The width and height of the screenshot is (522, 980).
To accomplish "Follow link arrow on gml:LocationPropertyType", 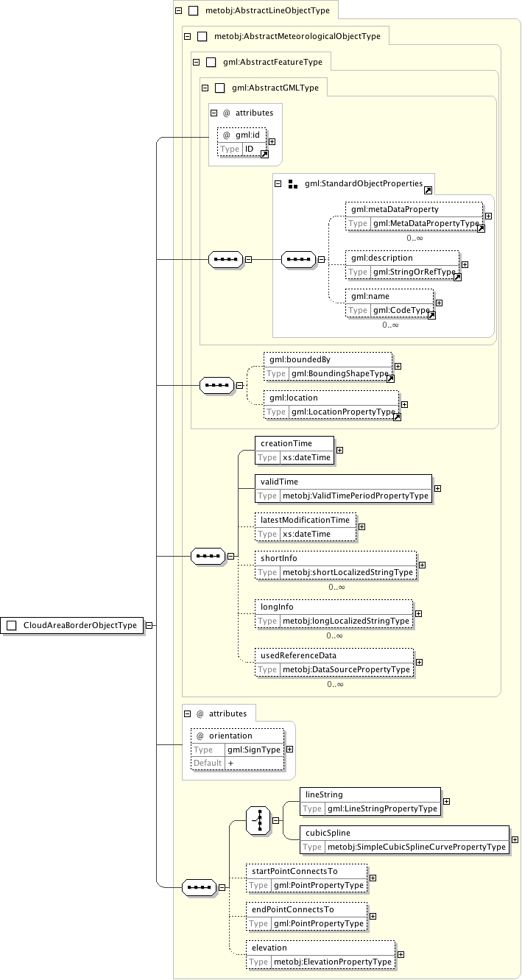I will pos(397,417).
